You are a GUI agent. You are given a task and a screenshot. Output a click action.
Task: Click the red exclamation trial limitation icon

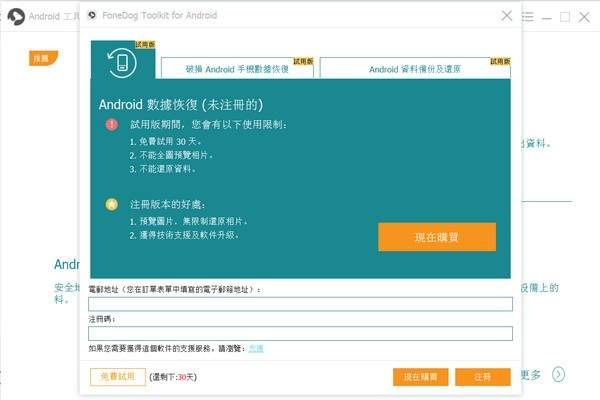coord(112,124)
